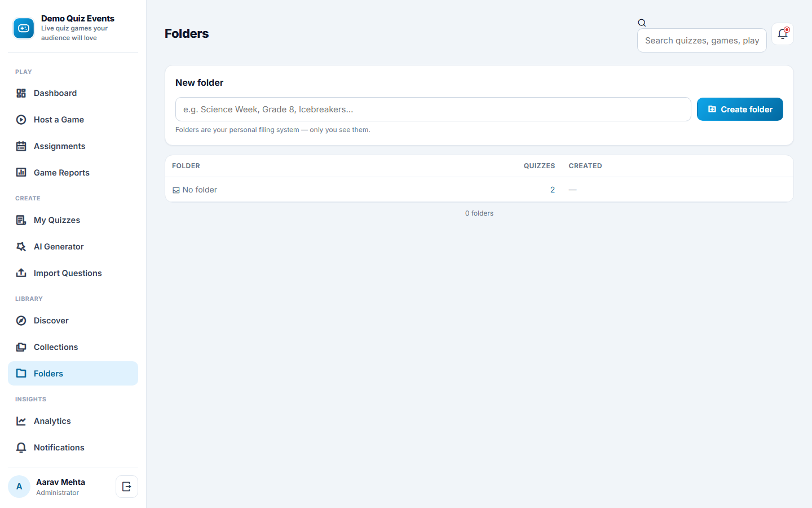This screenshot has width=812, height=508.
Task: Click the Host a Game play icon
Action: click(21, 120)
